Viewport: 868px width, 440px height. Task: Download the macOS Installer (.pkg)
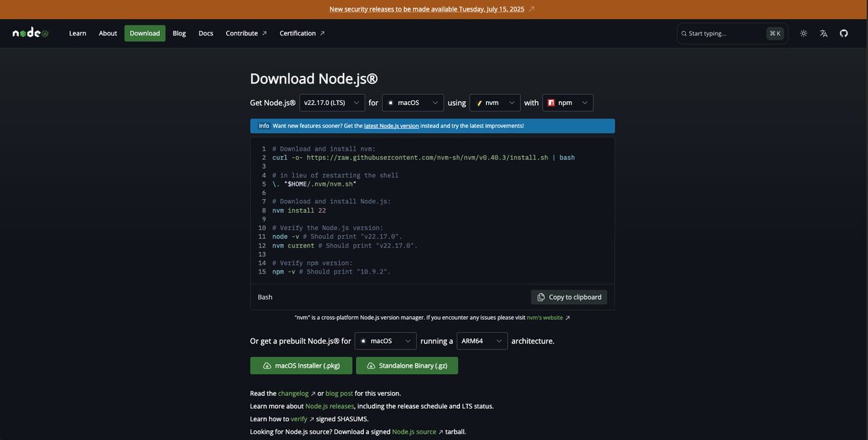click(301, 365)
